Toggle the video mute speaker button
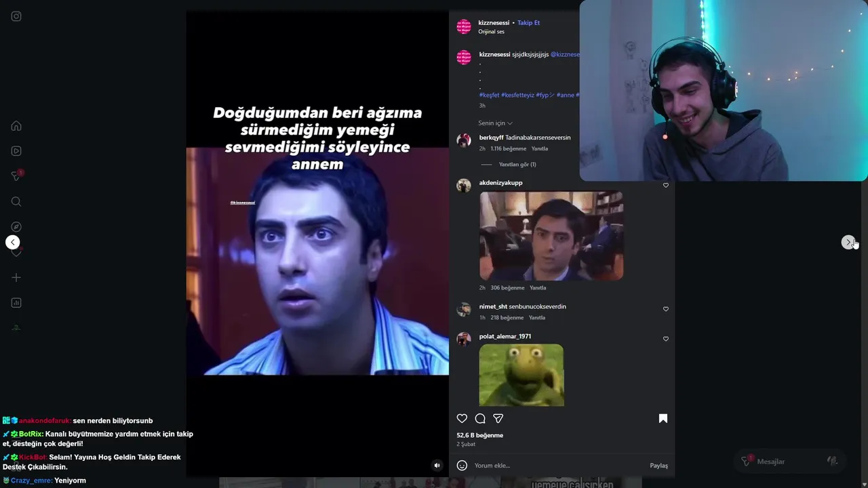 437,465
